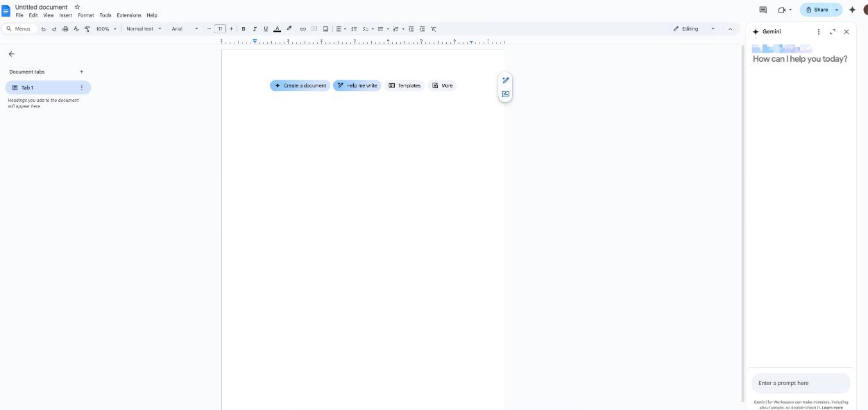Collapse the document tabs sidebar
The width and height of the screenshot is (868, 410).
click(11, 54)
